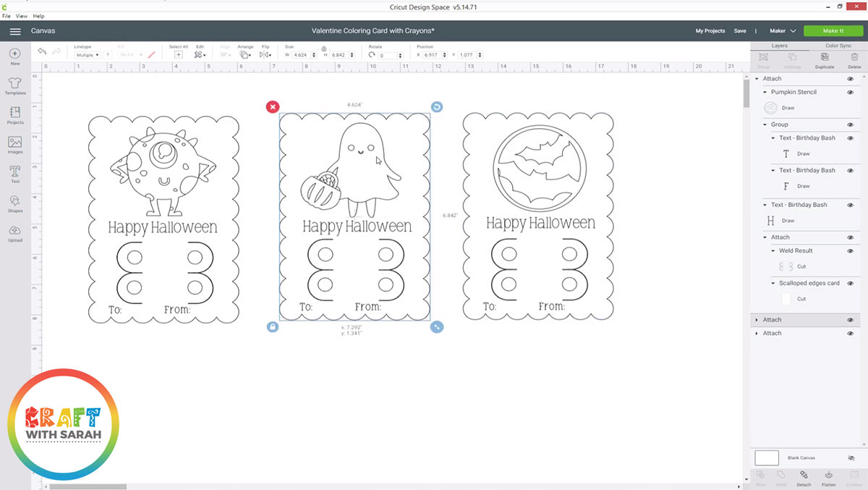Open the Shapes tool

[x=15, y=203]
